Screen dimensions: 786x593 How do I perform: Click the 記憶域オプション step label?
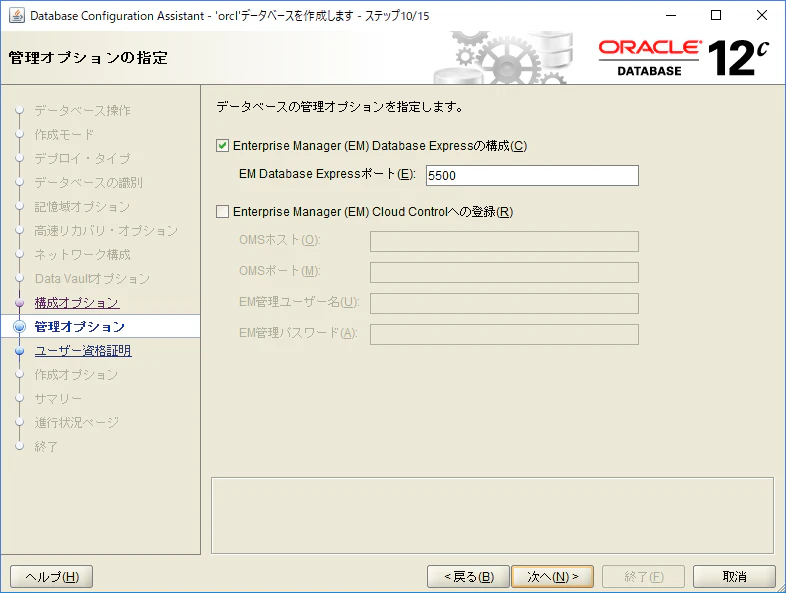pyautogui.click(x=83, y=207)
